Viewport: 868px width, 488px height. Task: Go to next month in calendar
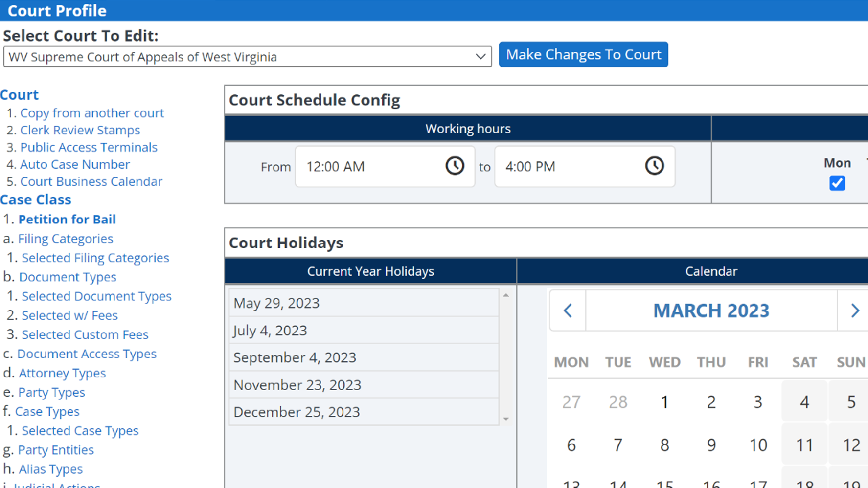(x=854, y=311)
